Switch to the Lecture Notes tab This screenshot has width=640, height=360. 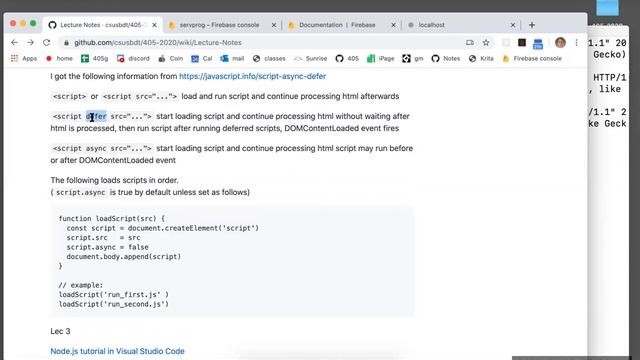101,25
